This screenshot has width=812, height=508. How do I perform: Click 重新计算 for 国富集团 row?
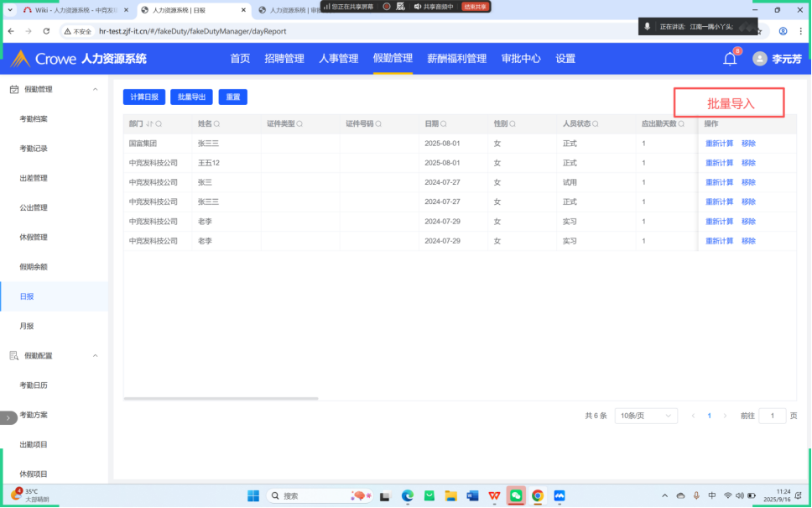point(719,144)
